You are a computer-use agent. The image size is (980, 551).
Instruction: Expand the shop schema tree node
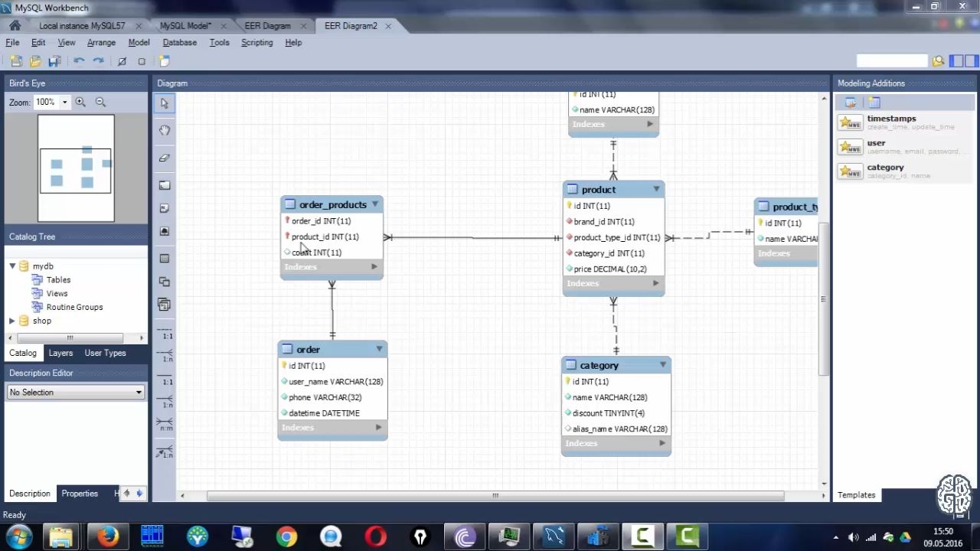(x=12, y=321)
